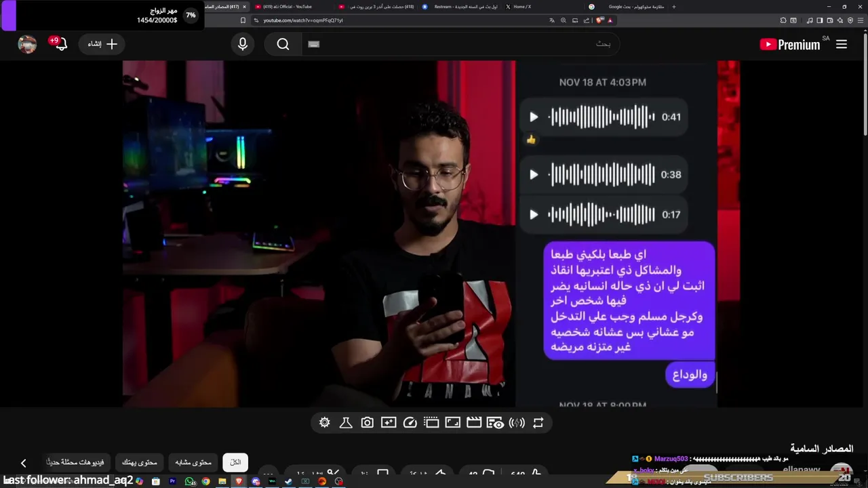Open the WhatsApp taskbar icon
The height and width of the screenshot is (488, 868).
189,481
